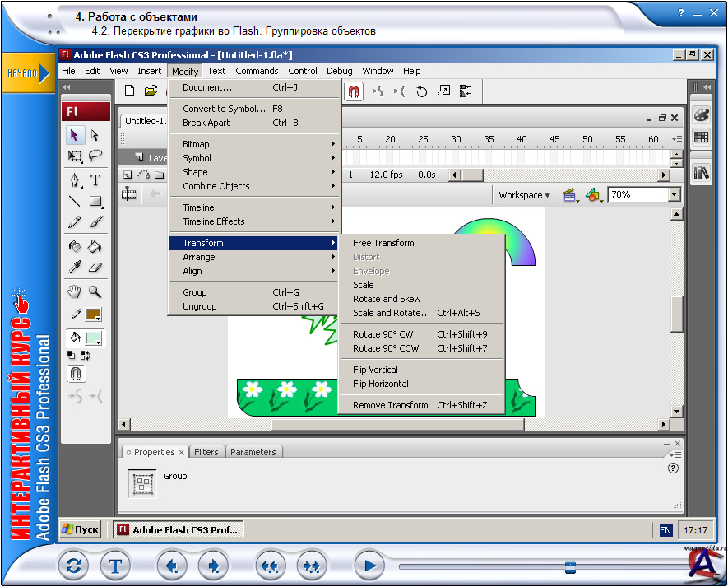
Task: Select the Subselection tool
Action: click(x=95, y=135)
